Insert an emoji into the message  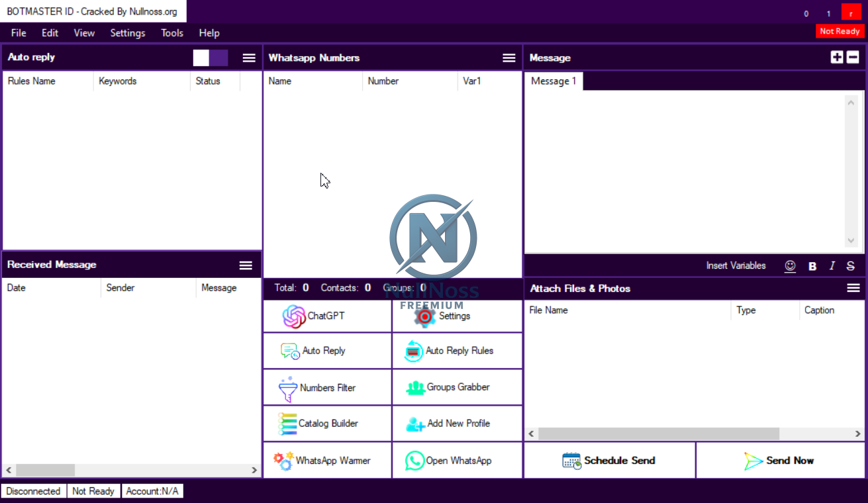point(790,265)
